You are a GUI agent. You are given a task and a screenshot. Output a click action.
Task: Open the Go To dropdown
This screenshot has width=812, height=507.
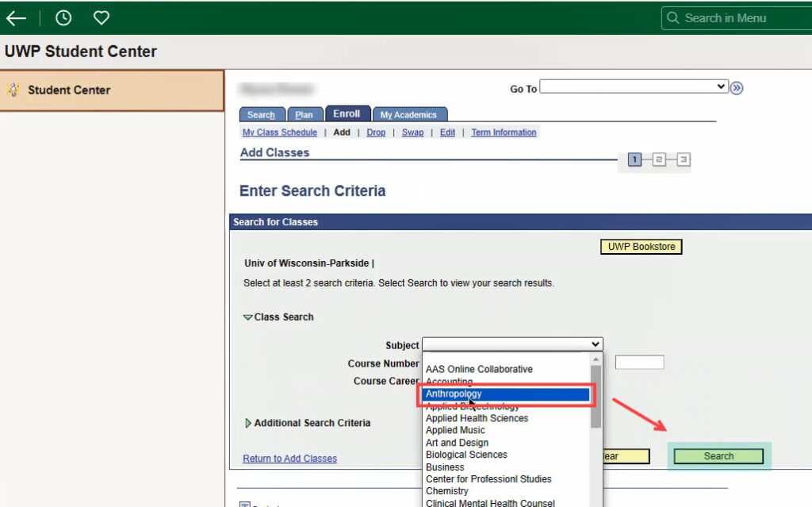coord(634,86)
